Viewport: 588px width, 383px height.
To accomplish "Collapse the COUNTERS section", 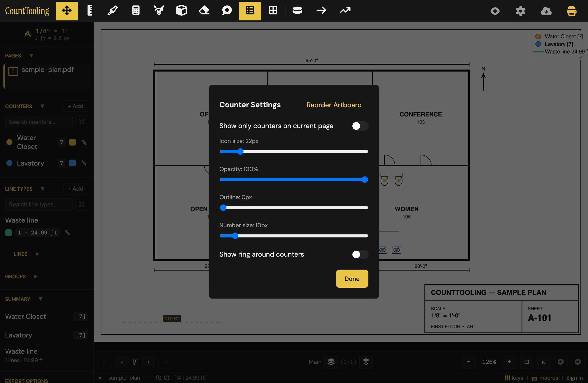I will coord(42,106).
